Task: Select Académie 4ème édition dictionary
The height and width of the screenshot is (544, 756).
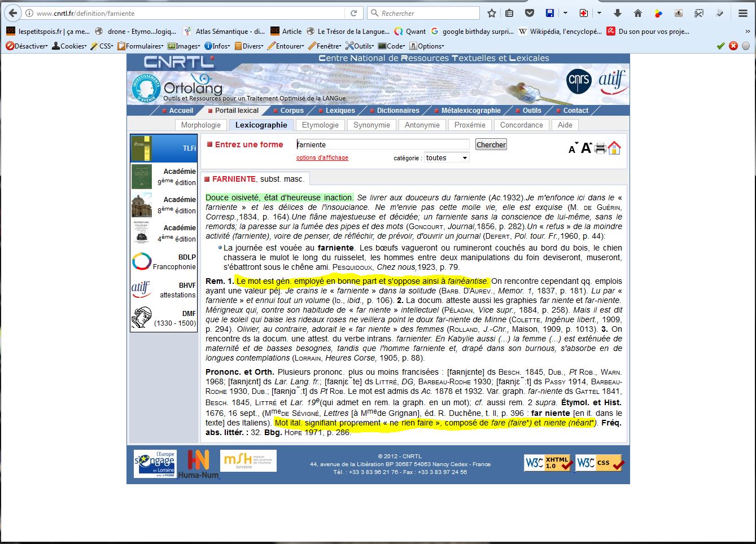Action: 164,233
